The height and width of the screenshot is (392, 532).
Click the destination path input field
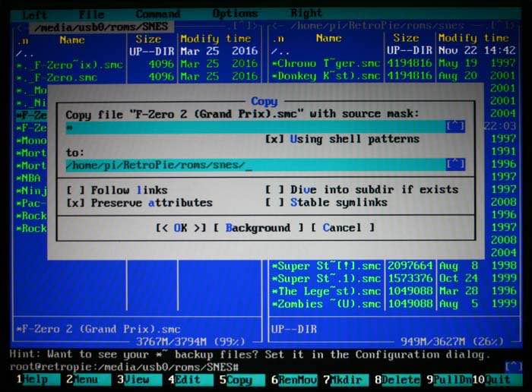pos(255,165)
